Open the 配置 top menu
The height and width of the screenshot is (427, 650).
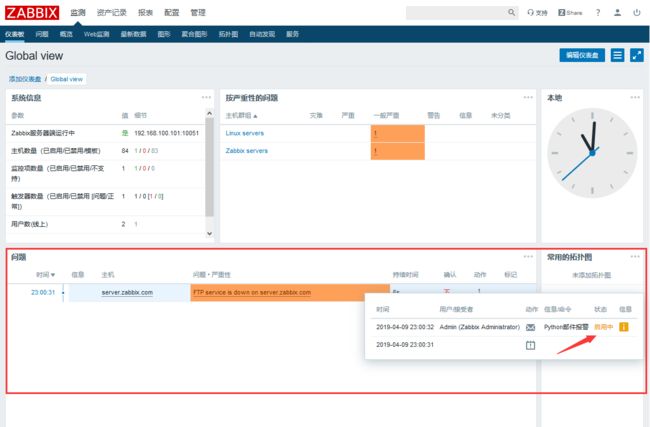pos(172,12)
